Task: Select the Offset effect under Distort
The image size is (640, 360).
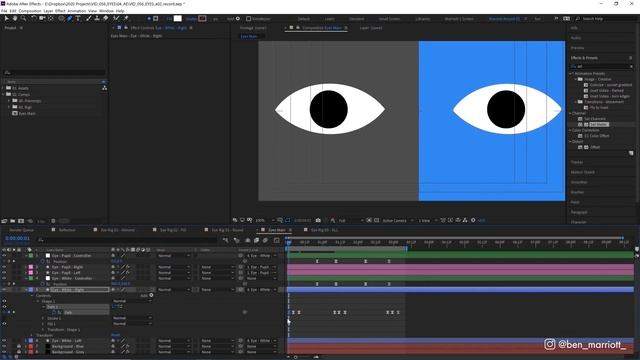Action: pyautogui.click(x=595, y=147)
